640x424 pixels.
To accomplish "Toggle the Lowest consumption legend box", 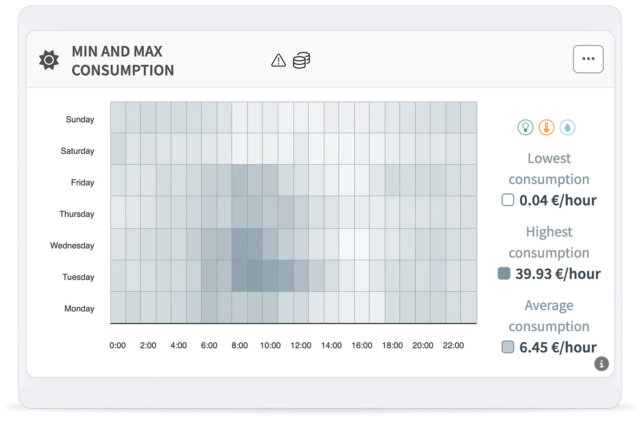I will tap(508, 200).
